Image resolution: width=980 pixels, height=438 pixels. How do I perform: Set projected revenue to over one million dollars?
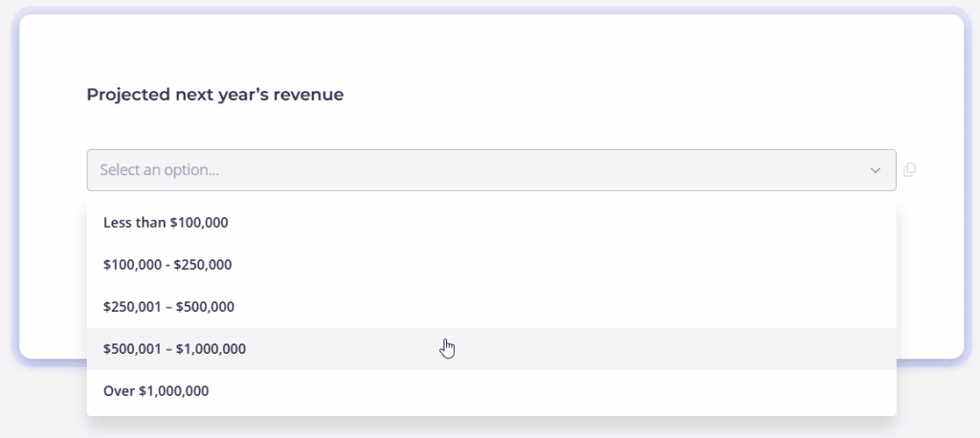(x=491, y=391)
